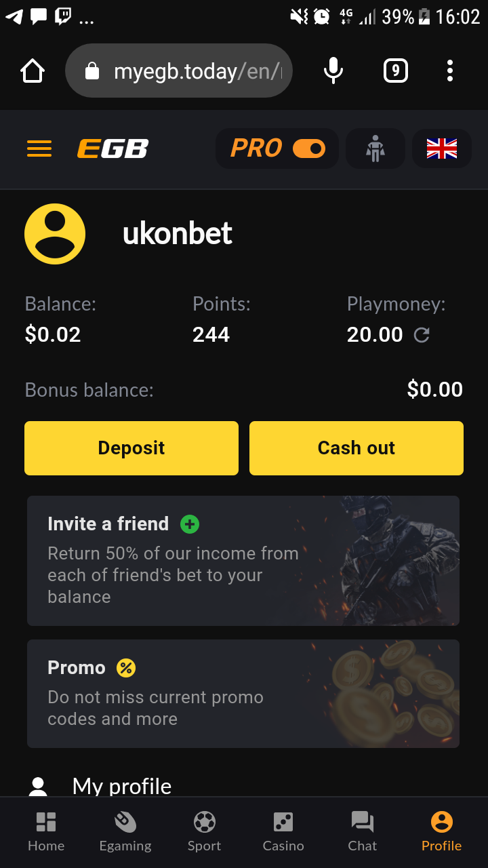Viewport: 488px width, 868px height.
Task: Open the Invite a friend card
Action: [x=243, y=561]
